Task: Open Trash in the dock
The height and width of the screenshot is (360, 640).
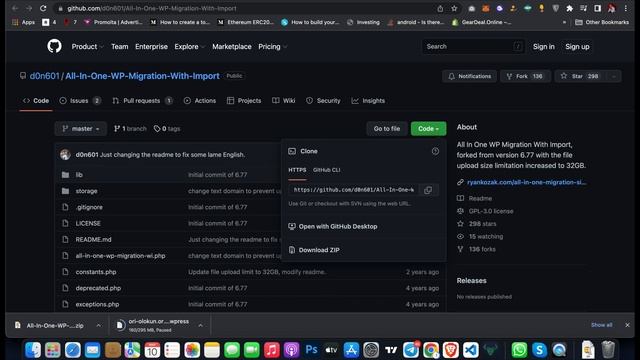Action: click(608, 350)
